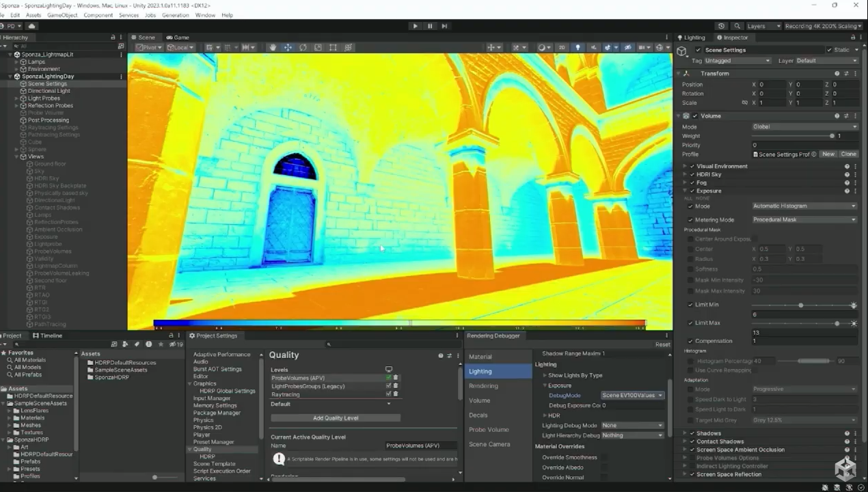Toggle the Static checkbox
868x492 pixels.
pyautogui.click(x=829, y=50)
